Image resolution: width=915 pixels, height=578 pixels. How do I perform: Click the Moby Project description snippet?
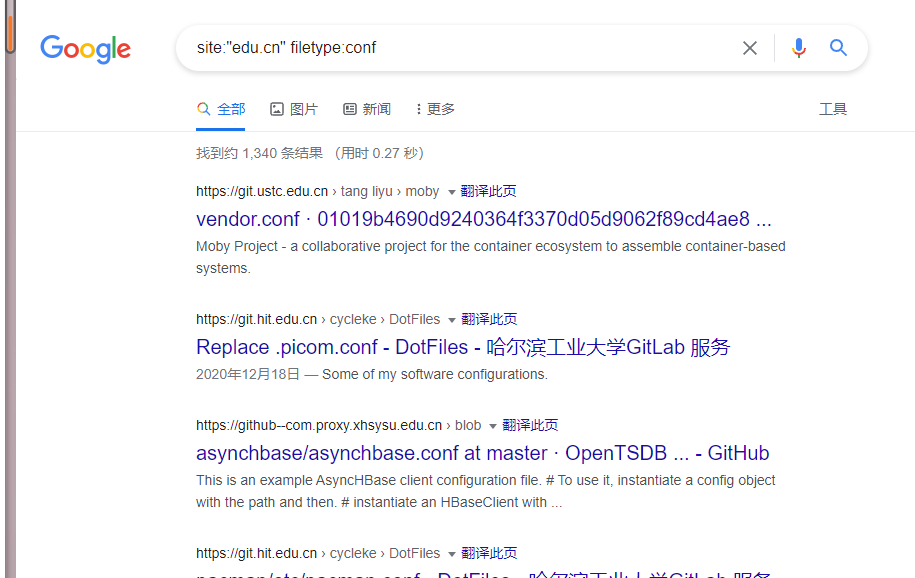click(491, 257)
